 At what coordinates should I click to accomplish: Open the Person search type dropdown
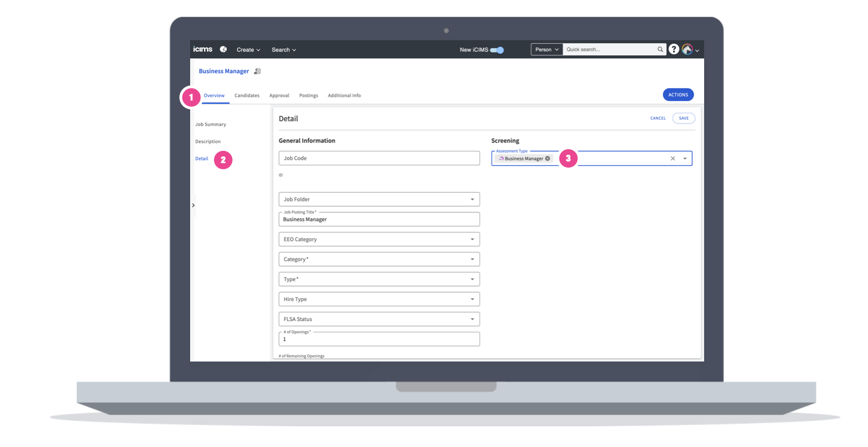546,50
